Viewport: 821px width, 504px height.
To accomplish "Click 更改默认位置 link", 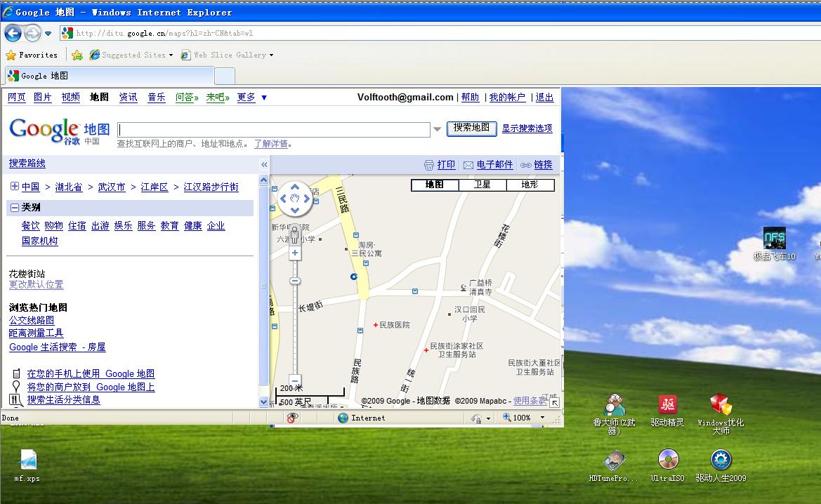I will (36, 285).
